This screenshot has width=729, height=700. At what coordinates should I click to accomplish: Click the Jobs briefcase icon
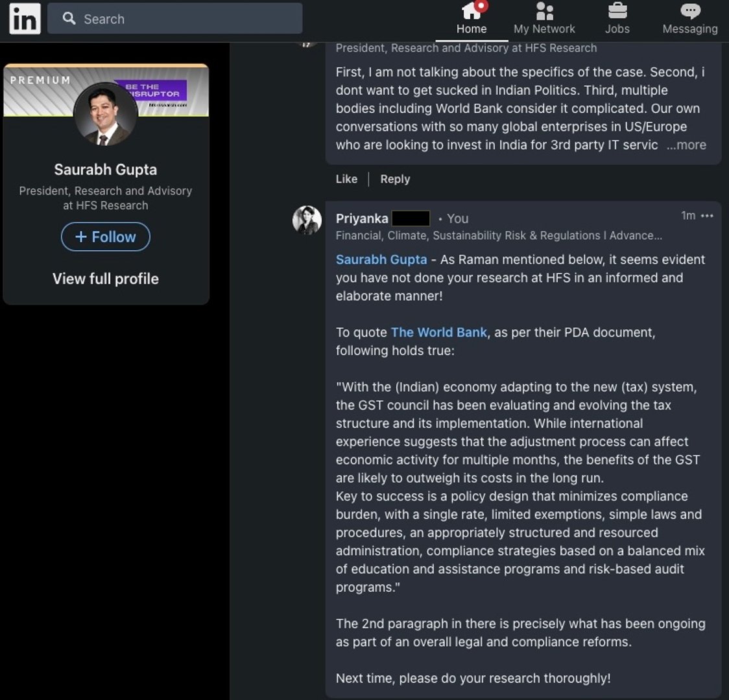(617, 11)
